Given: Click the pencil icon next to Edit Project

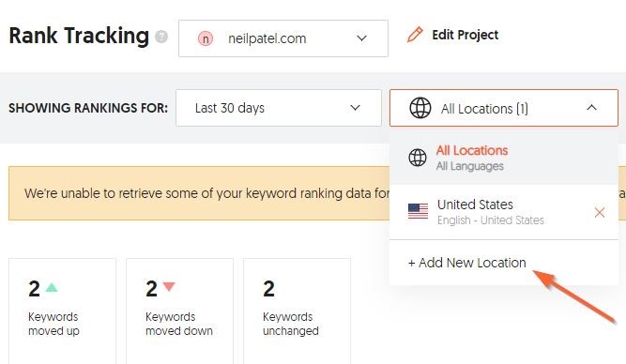Looking at the screenshot, I should coord(415,35).
